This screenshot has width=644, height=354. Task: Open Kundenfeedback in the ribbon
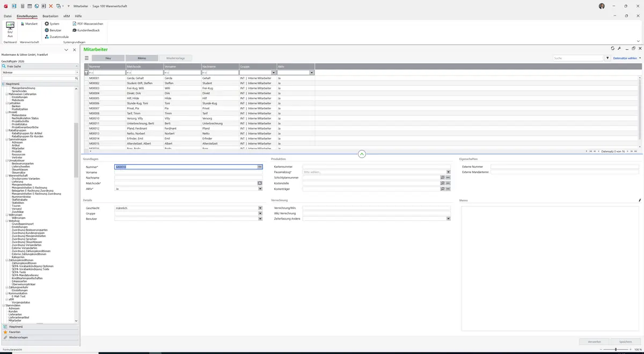(x=86, y=30)
